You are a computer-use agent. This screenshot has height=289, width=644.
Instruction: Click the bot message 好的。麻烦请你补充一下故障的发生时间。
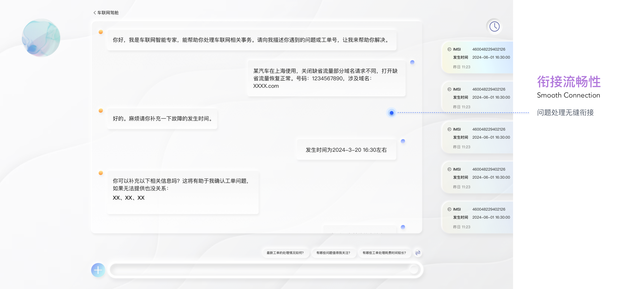[x=162, y=119]
